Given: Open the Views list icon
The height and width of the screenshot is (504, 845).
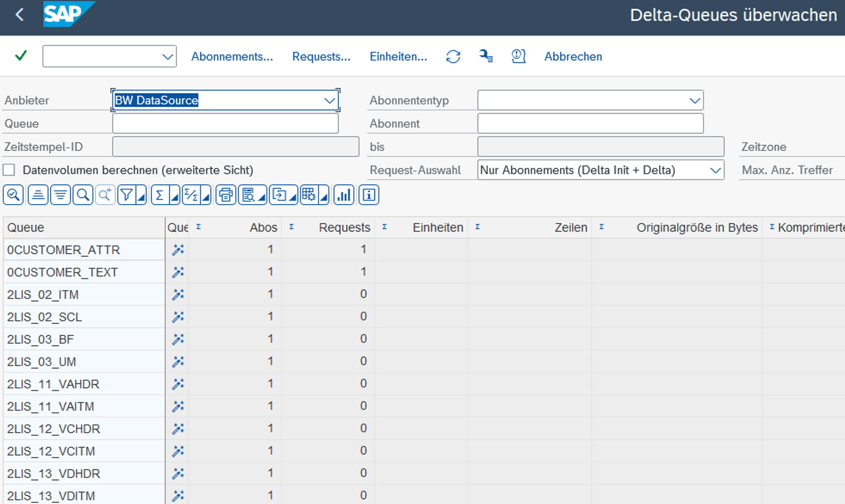Looking at the screenshot, I should pyautogui.click(x=248, y=195).
